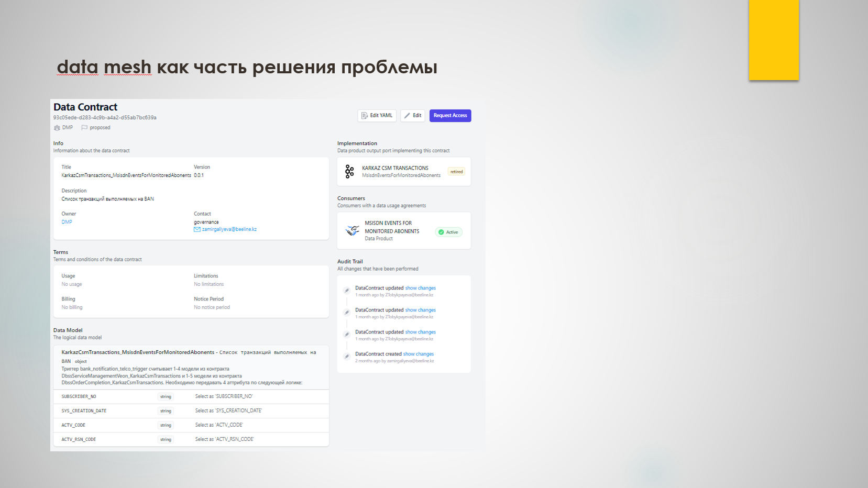Click the green checkmark in Active badge
Screen dimensions: 868x488
click(441, 232)
